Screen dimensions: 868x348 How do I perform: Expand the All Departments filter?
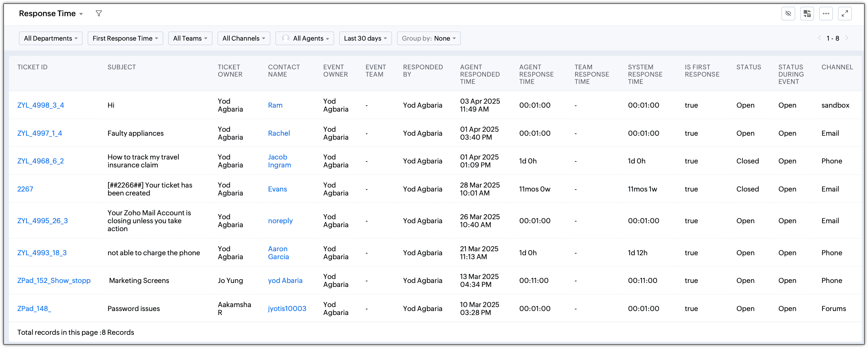point(51,38)
